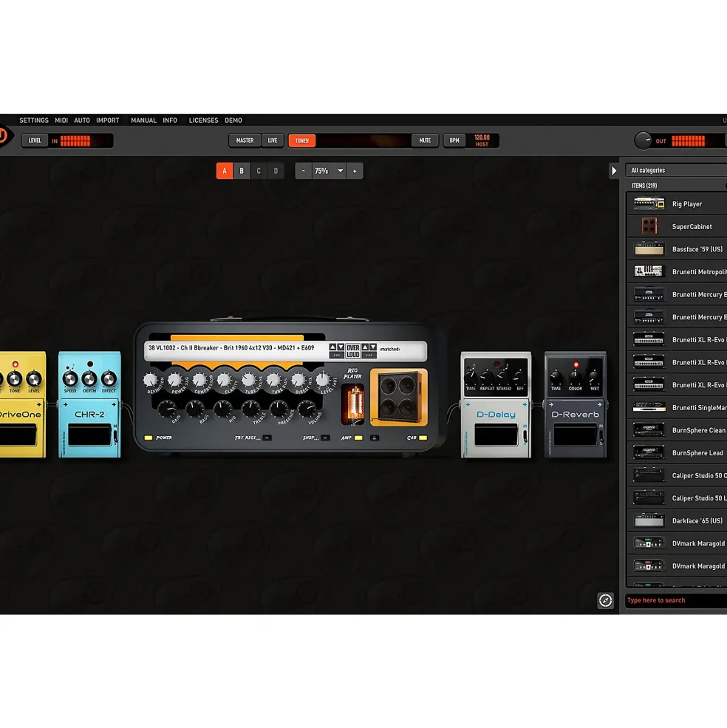This screenshot has width=727, height=728.
Task: Stomp the D-Reverb pedal footswitch
Action: pyautogui.click(x=575, y=435)
